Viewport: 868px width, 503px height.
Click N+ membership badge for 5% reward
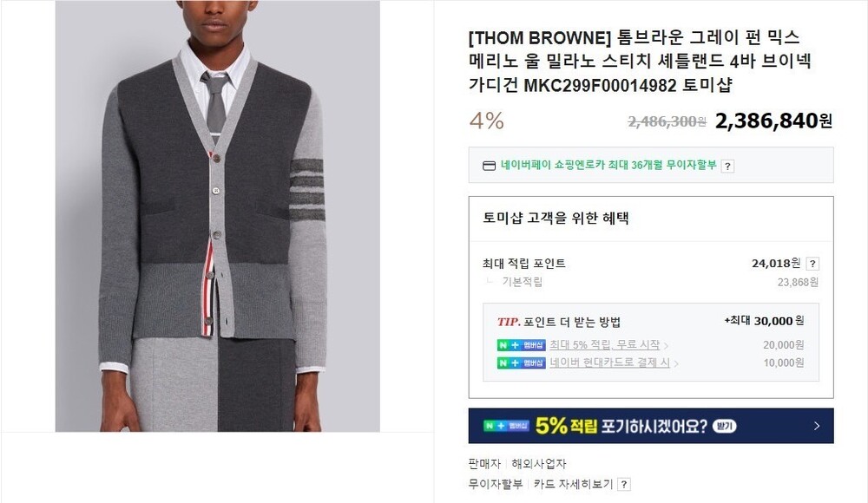point(521,345)
